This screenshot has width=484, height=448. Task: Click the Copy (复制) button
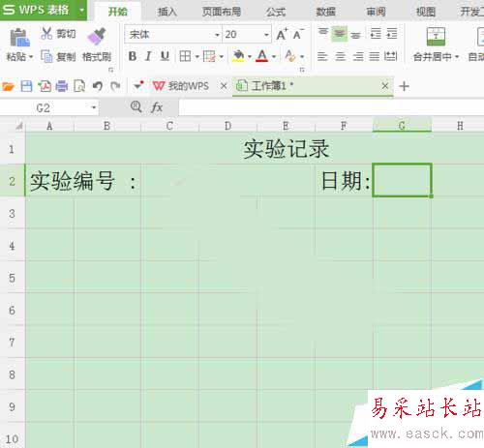58,57
